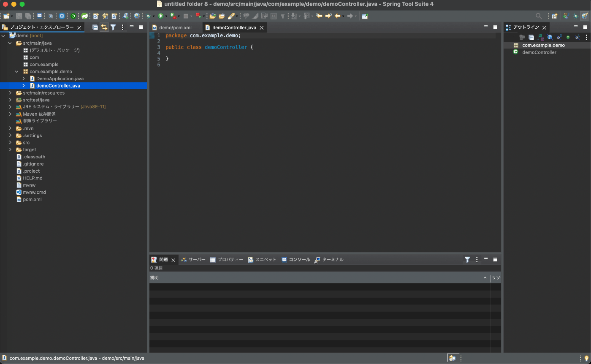Click the blue gear toolbar icon
This screenshot has width=591, height=364.
pos(62,16)
